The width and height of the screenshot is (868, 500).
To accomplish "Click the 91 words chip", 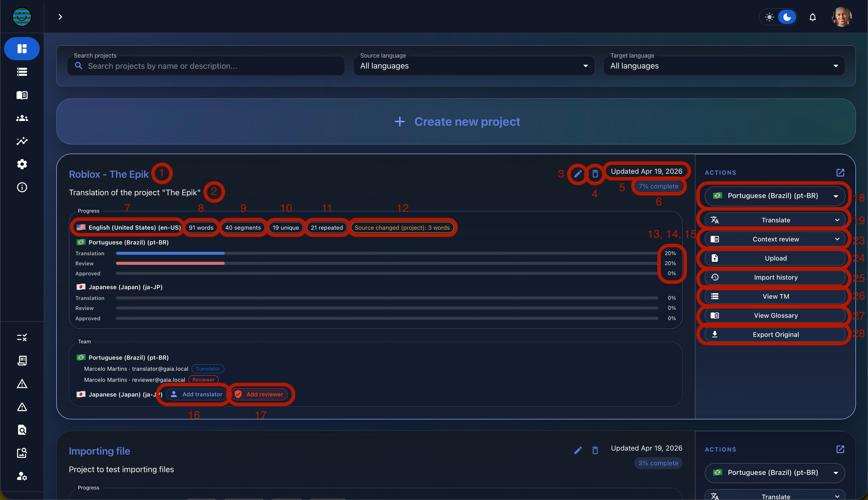I will point(201,228).
